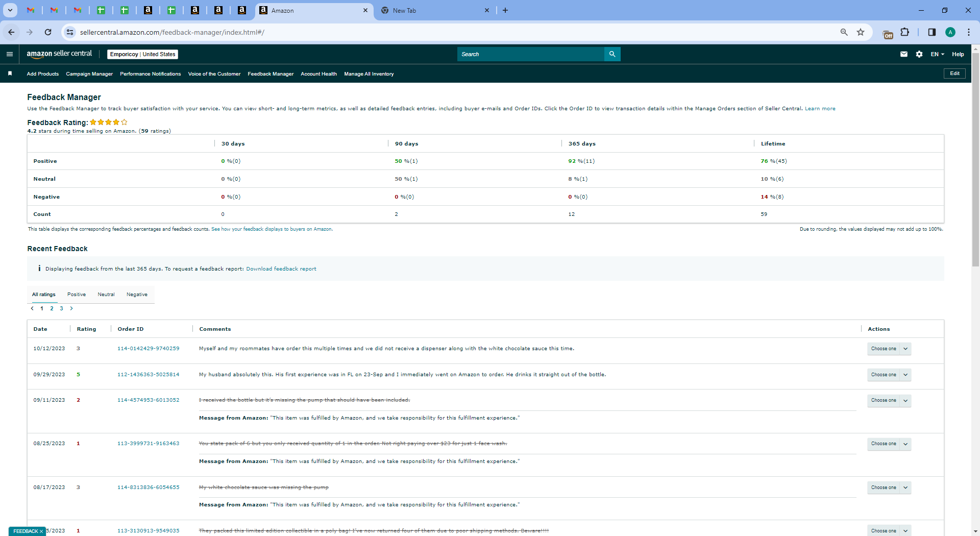
Task: Go to next feedback page arrow
Action: 71,308
